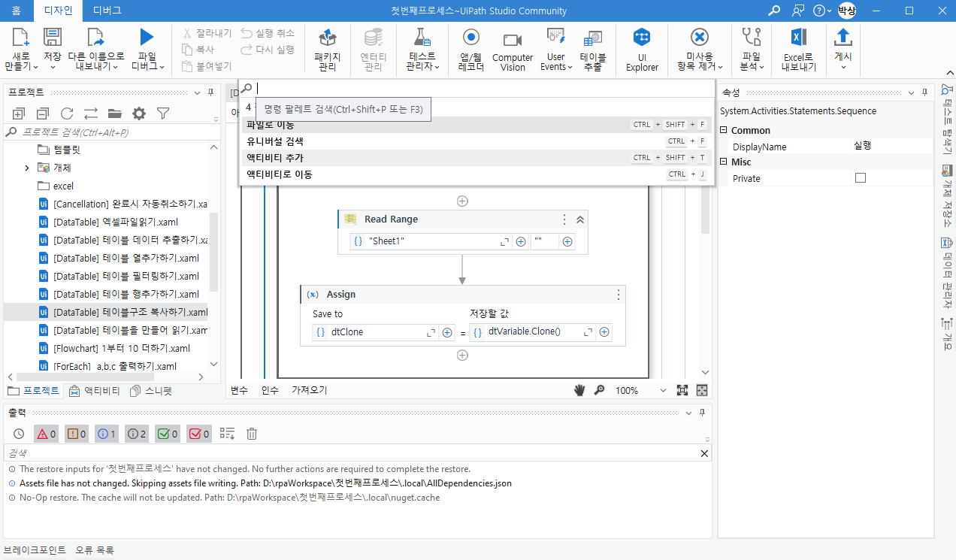Click the open project folder icon
Viewport: 956px width, 560px height.
(x=114, y=114)
